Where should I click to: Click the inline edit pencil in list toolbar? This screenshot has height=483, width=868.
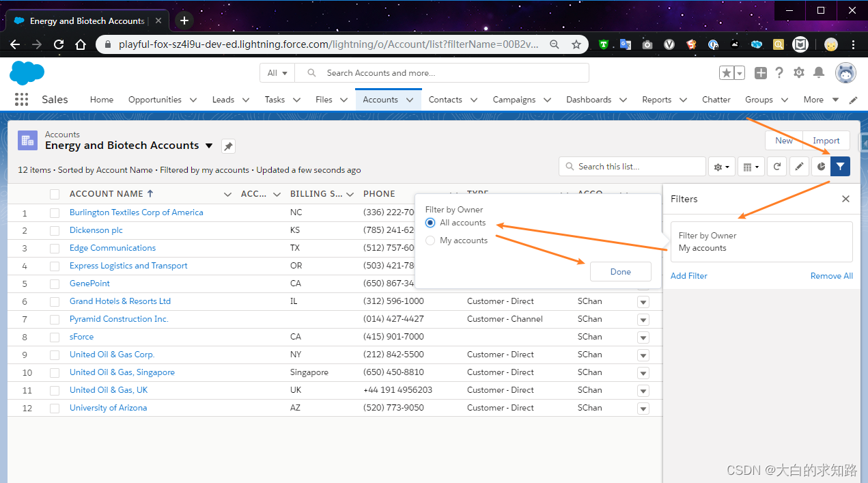(x=799, y=166)
